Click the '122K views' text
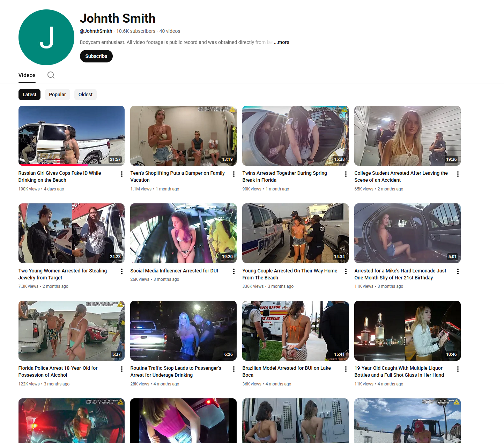 (29, 384)
